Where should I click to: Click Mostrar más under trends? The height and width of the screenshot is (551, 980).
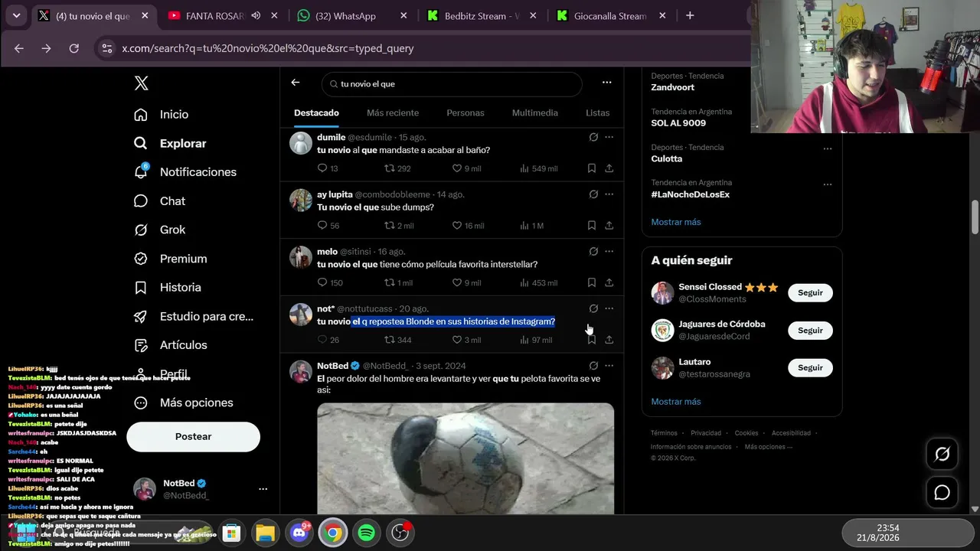point(676,222)
